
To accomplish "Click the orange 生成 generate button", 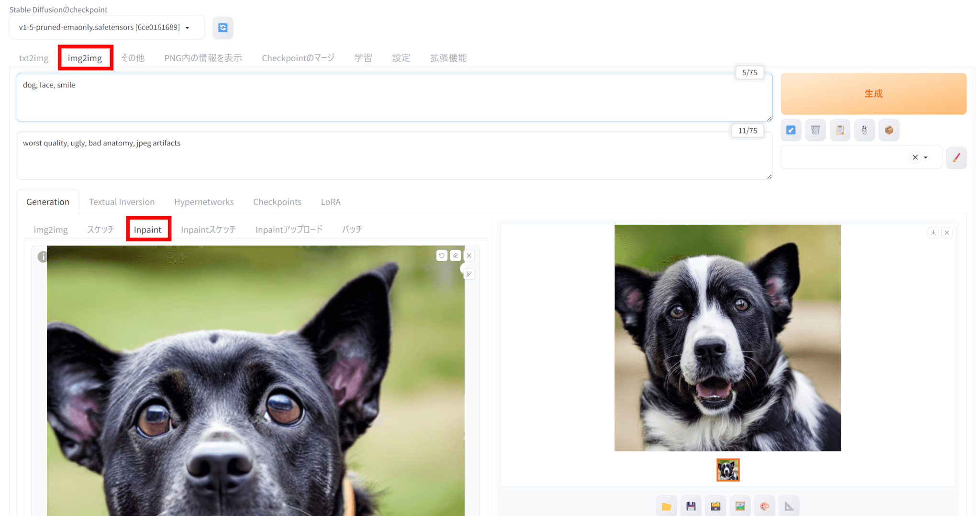I will (873, 94).
